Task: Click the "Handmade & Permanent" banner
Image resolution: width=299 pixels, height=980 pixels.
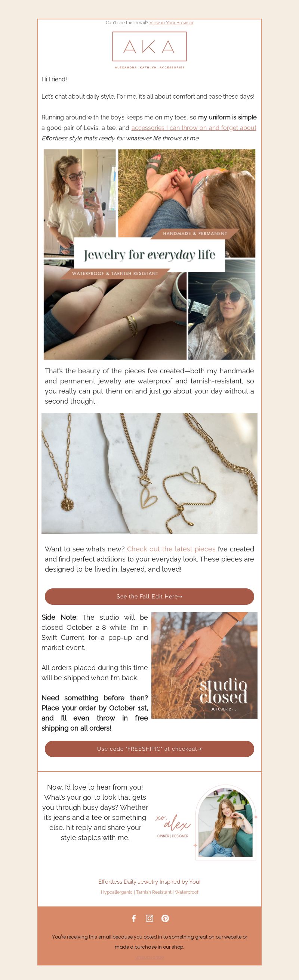Action: pyautogui.click(x=195, y=234)
